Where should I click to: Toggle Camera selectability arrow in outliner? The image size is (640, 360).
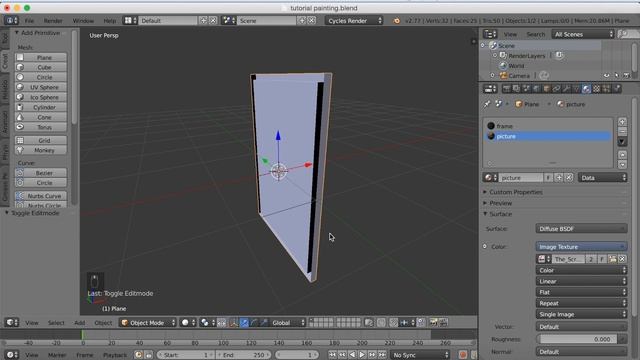[617, 76]
